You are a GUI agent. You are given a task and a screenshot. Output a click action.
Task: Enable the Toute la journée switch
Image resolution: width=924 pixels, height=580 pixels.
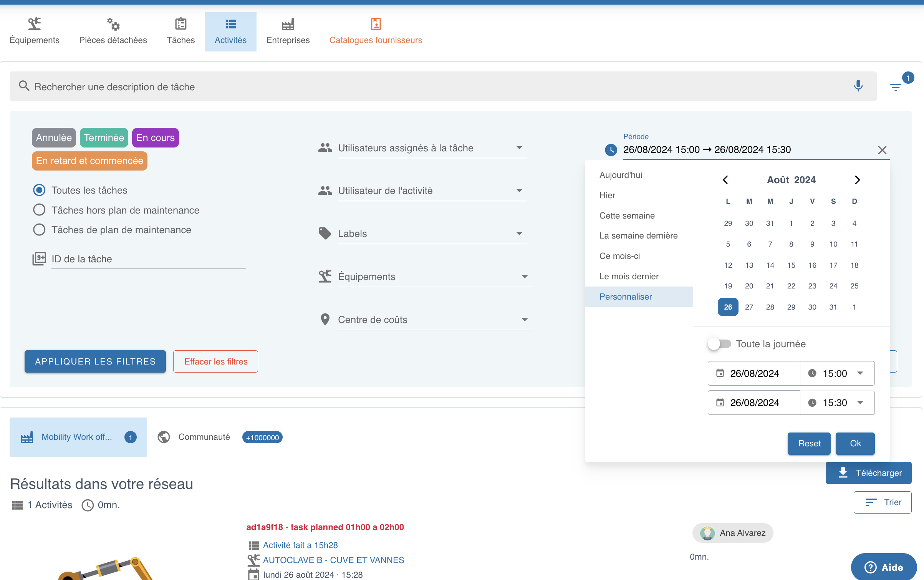[x=720, y=344]
